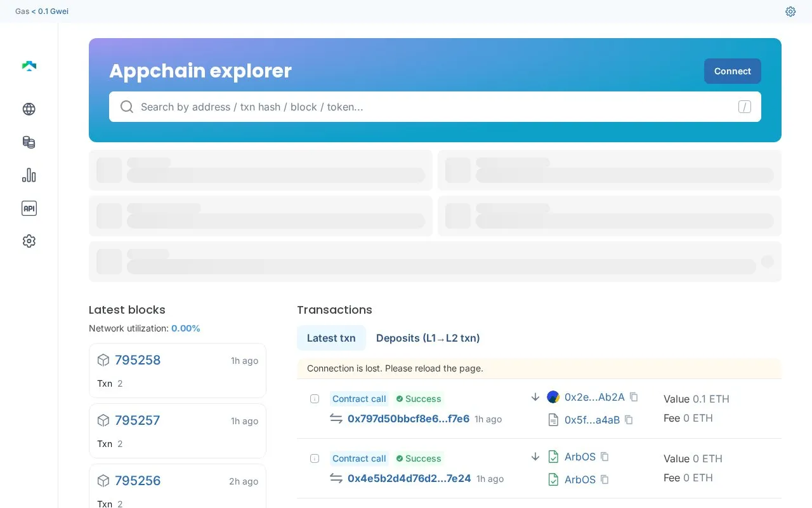Open the first ArbOS sender address
Viewport: 812px width, 508px height.
click(580, 457)
